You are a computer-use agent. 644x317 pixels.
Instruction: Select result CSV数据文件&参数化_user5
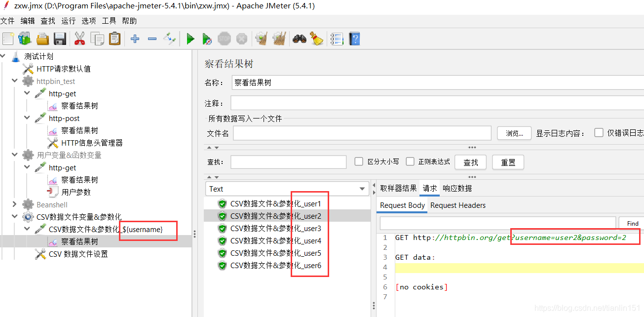tap(276, 253)
